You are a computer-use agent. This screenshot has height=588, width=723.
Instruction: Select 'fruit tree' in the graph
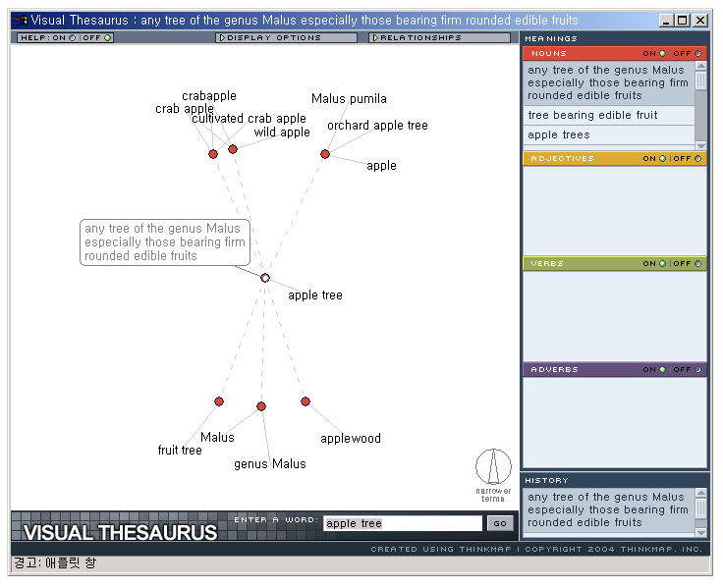coord(180,451)
